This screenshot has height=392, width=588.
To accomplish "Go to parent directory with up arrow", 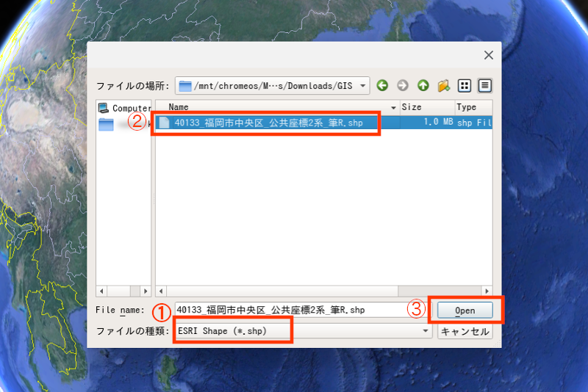I will [x=423, y=86].
